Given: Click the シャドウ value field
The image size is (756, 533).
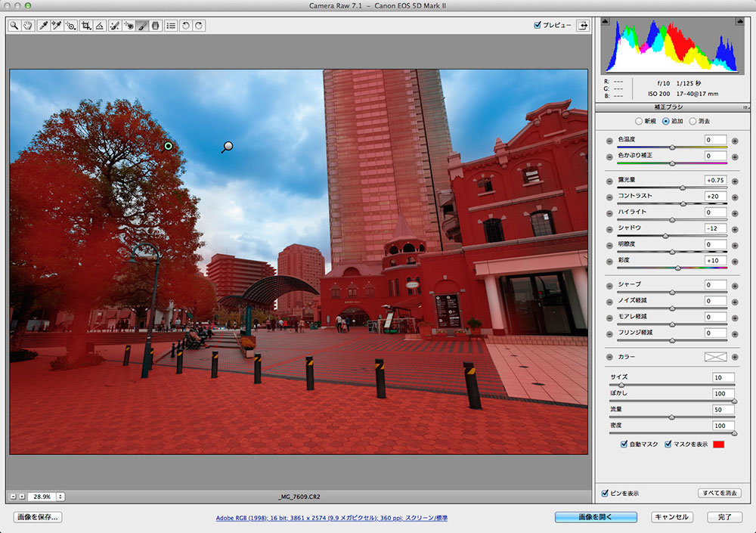Looking at the screenshot, I should (x=715, y=228).
